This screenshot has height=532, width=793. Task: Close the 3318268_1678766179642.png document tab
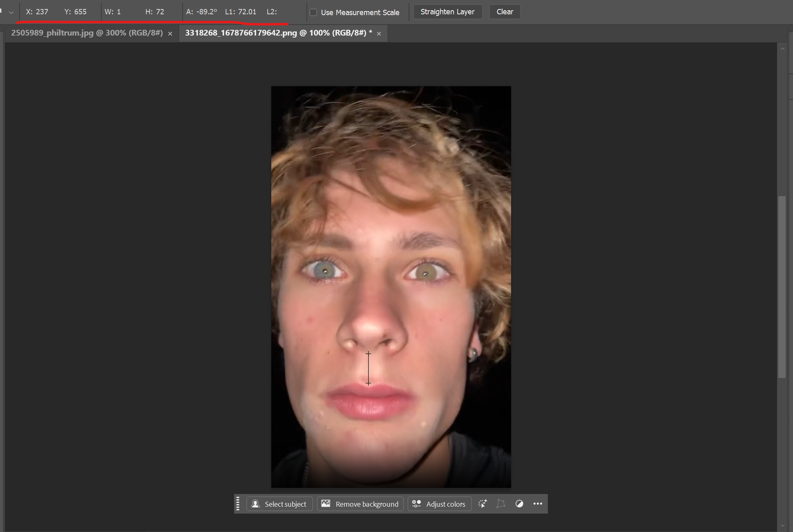click(x=379, y=34)
